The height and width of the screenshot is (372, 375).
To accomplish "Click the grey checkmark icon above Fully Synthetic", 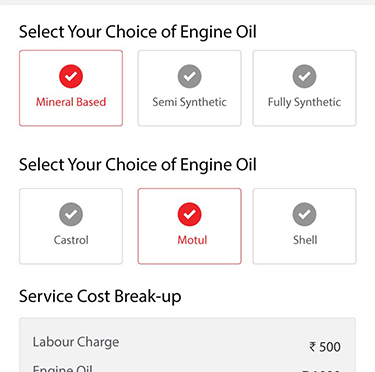I will point(304,76).
